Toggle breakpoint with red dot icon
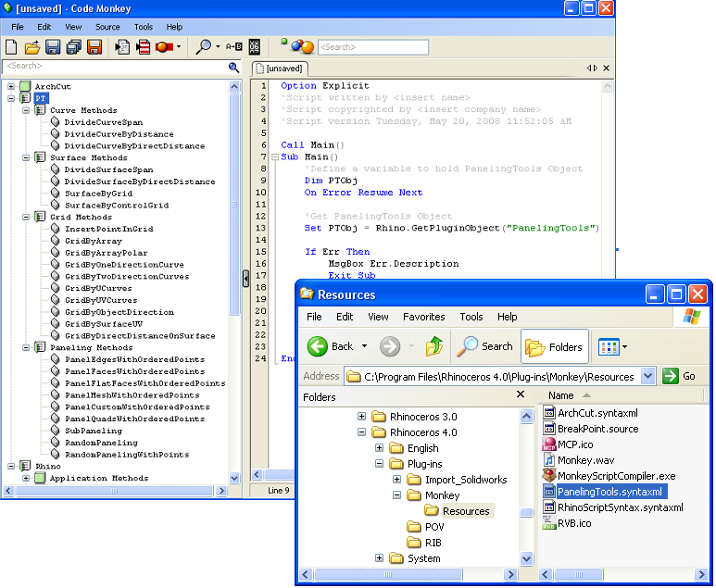 [x=164, y=47]
